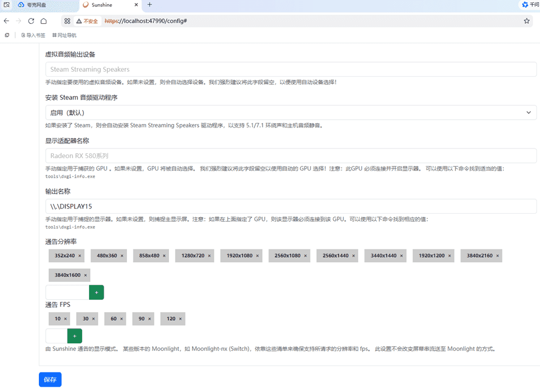540x392 pixels.
Task: Focus the virtual audio output device field
Action: 291,69
